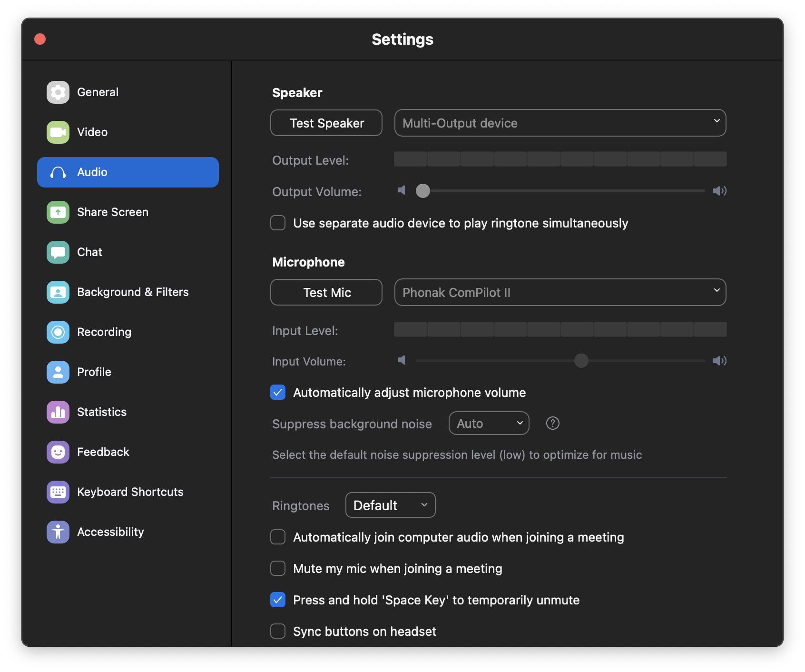Click the Input Volume slider handle

click(x=581, y=361)
